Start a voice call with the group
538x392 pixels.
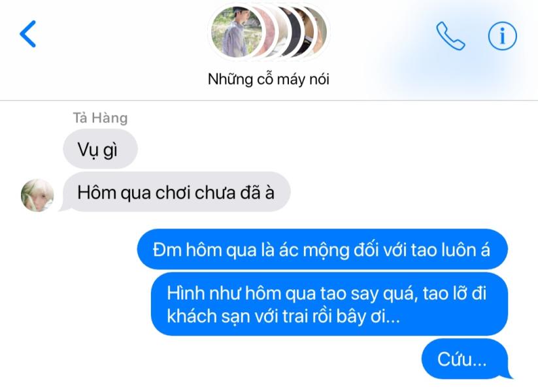point(450,36)
